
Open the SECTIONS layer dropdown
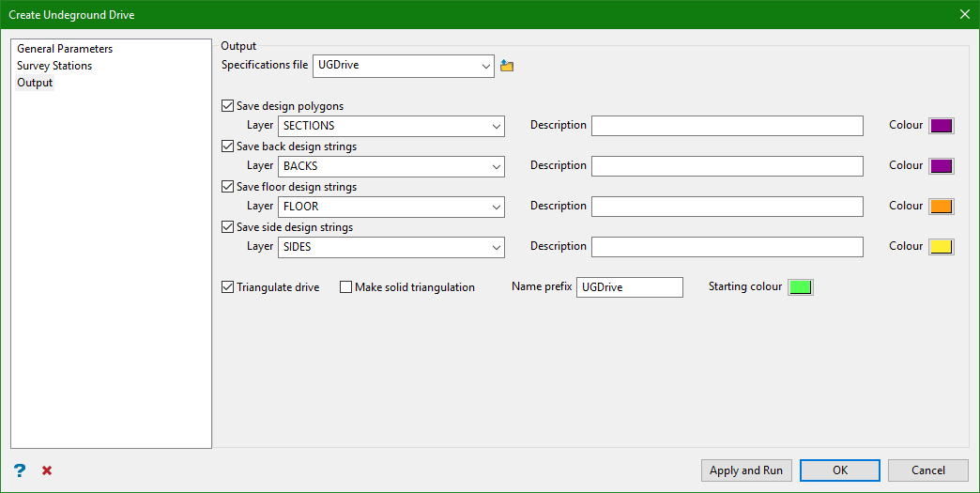click(x=495, y=126)
